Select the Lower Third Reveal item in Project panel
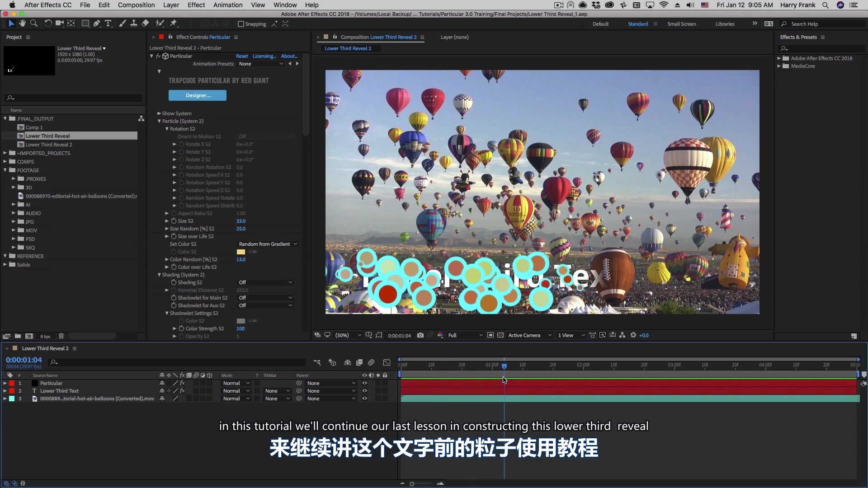 tap(47, 136)
